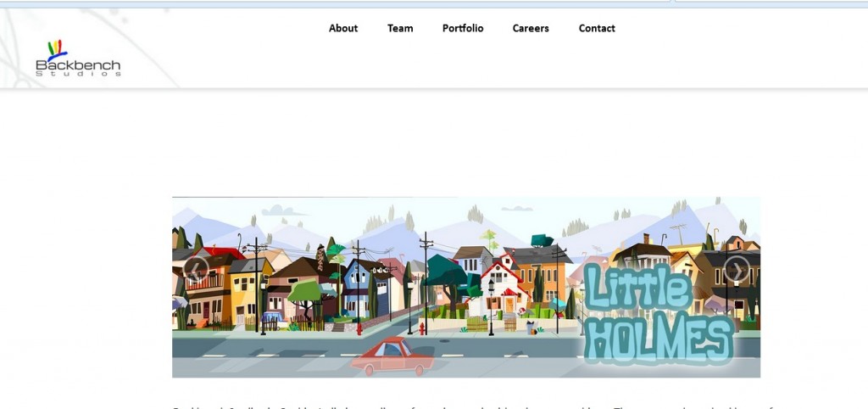Advance carousel with the next arrow
Screen dimensions: 868x409
(736, 270)
